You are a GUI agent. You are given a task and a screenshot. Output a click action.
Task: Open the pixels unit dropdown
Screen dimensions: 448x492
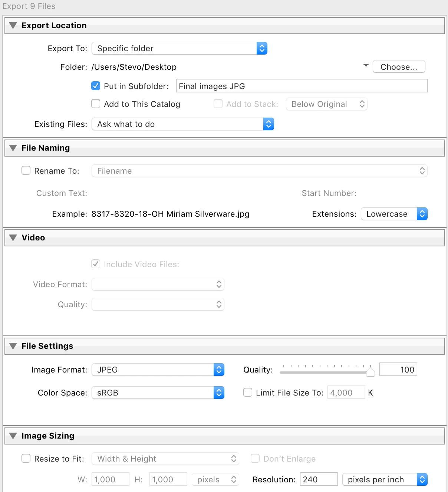tap(215, 479)
